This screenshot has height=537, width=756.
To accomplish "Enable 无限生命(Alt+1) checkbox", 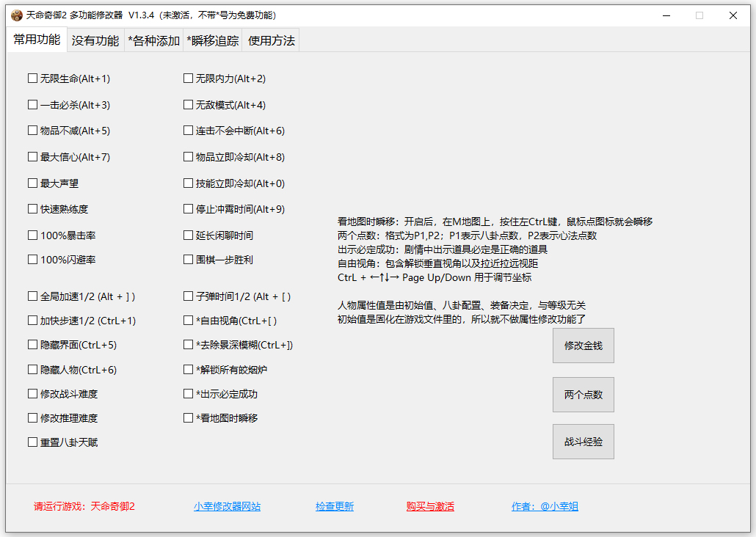I will point(33,78).
